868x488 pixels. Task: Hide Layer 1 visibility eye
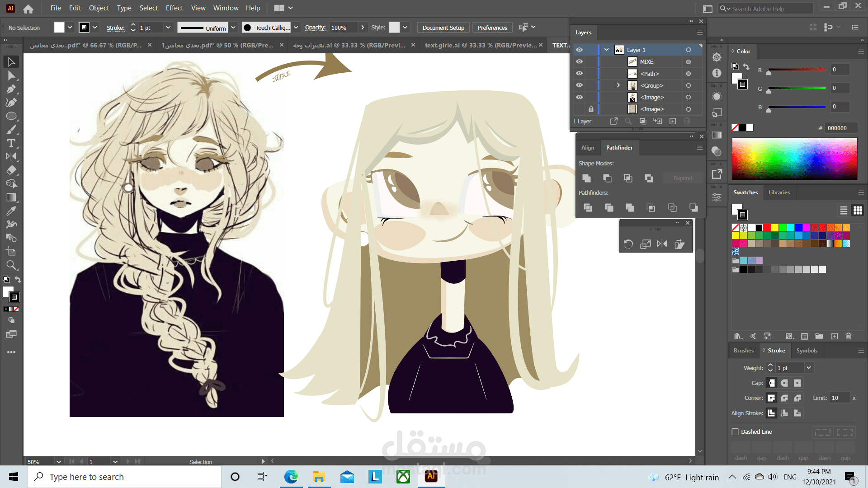[x=579, y=50]
